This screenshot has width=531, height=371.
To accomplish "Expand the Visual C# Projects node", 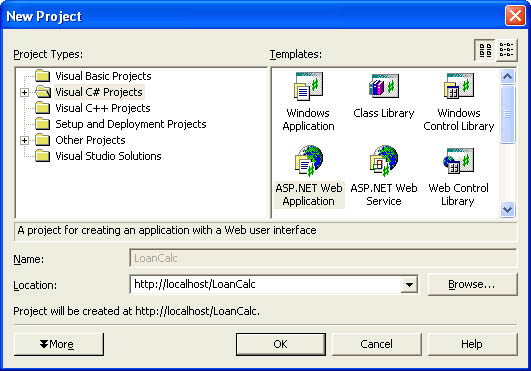I will pyautogui.click(x=24, y=92).
